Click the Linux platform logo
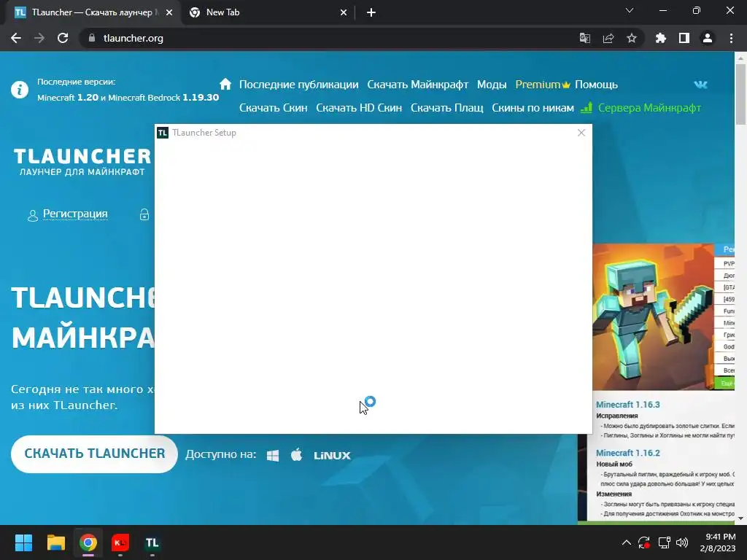This screenshot has height=560, width=747. point(332,456)
